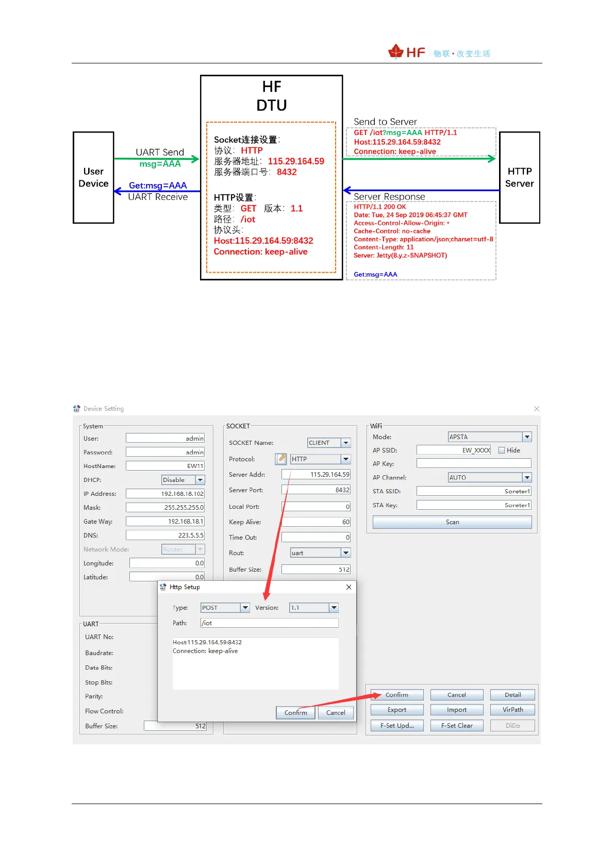Click the edit pencil icon next to Protocol
The image size is (614, 868).
coord(281,459)
